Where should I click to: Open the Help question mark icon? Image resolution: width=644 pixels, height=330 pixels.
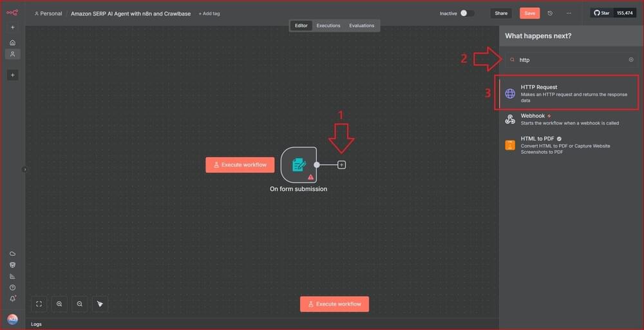[12, 287]
